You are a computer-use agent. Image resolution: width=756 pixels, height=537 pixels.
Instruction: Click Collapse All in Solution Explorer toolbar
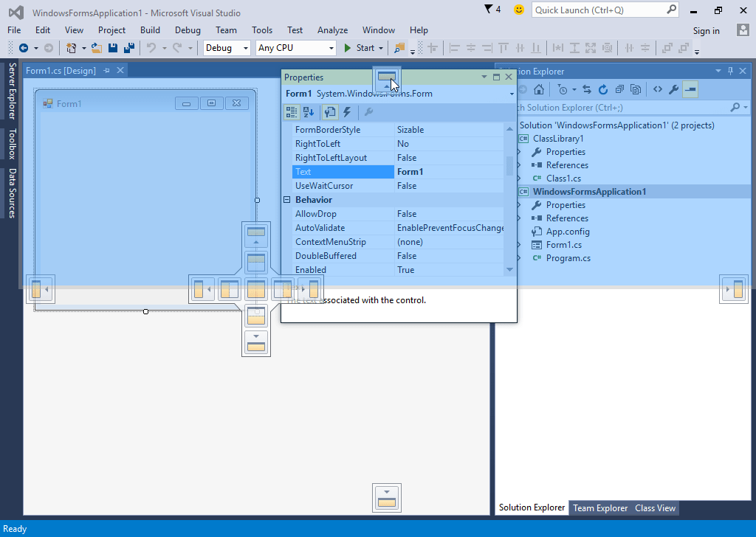[x=619, y=89]
